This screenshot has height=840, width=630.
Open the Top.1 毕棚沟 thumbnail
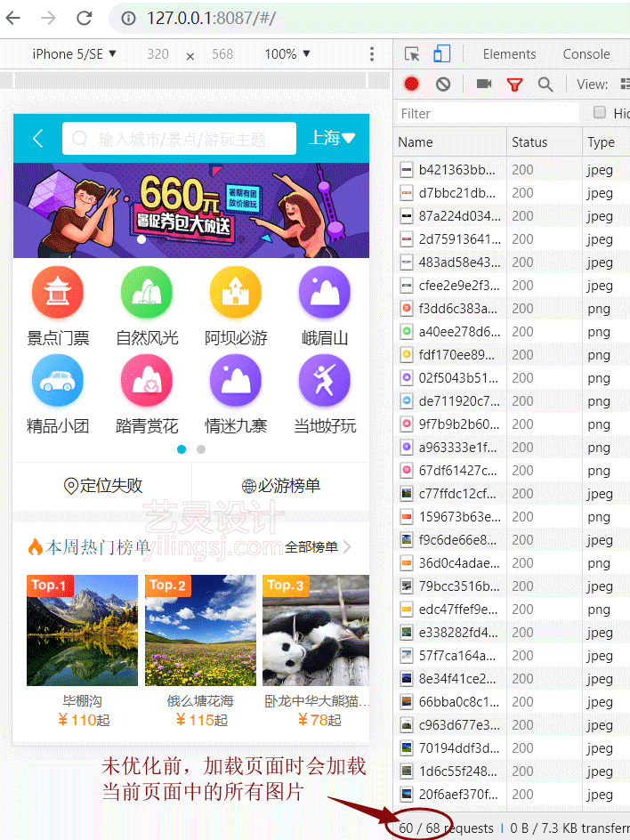pos(82,630)
